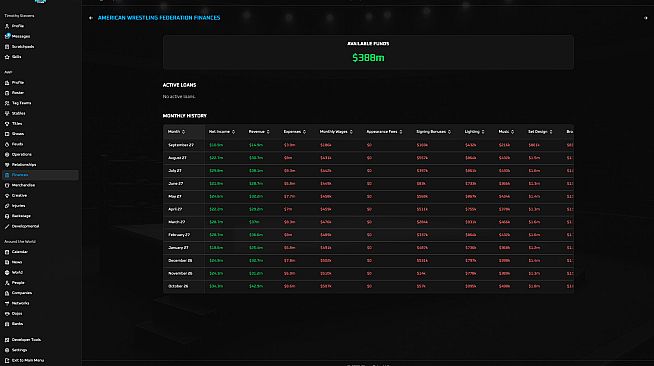Select the November 26 row label

point(180,274)
